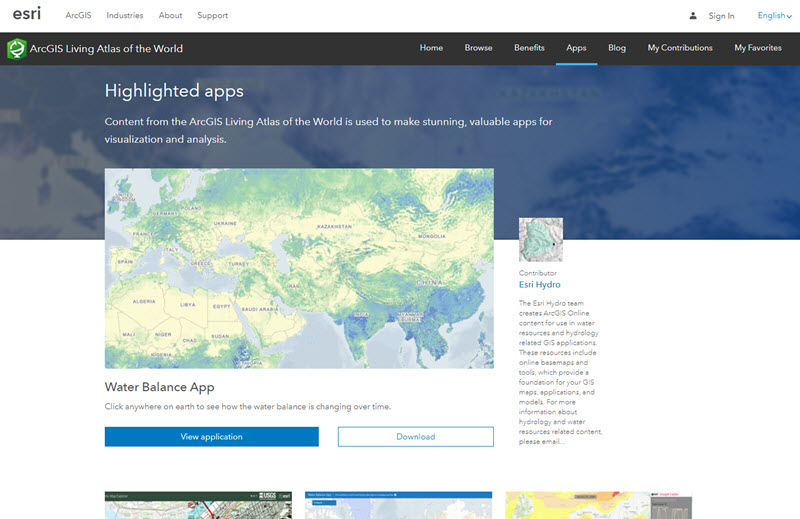Click the 'Contributor' label text
800x519 pixels.
(x=537, y=273)
